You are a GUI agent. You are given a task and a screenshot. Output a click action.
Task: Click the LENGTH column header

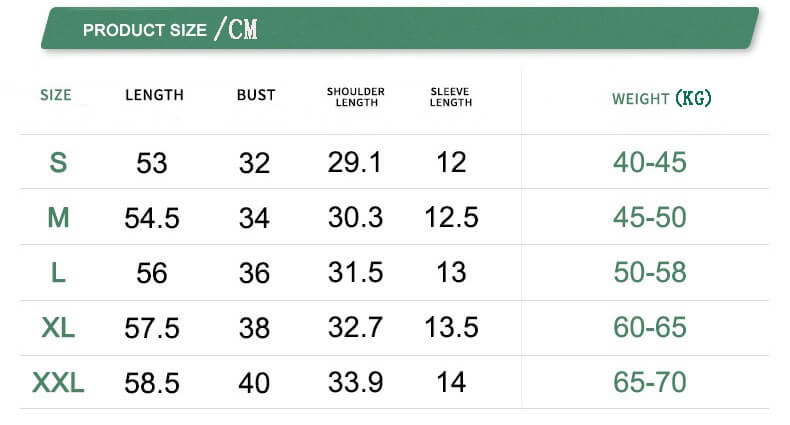click(x=154, y=95)
